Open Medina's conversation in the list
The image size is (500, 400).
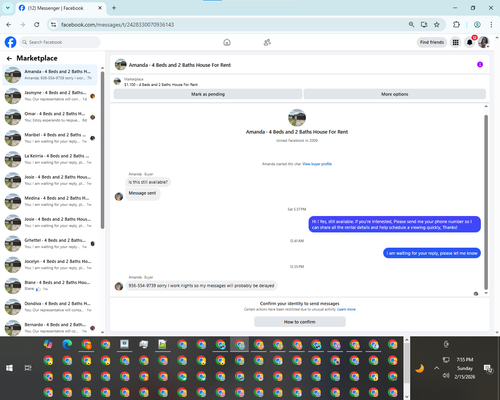(50, 201)
